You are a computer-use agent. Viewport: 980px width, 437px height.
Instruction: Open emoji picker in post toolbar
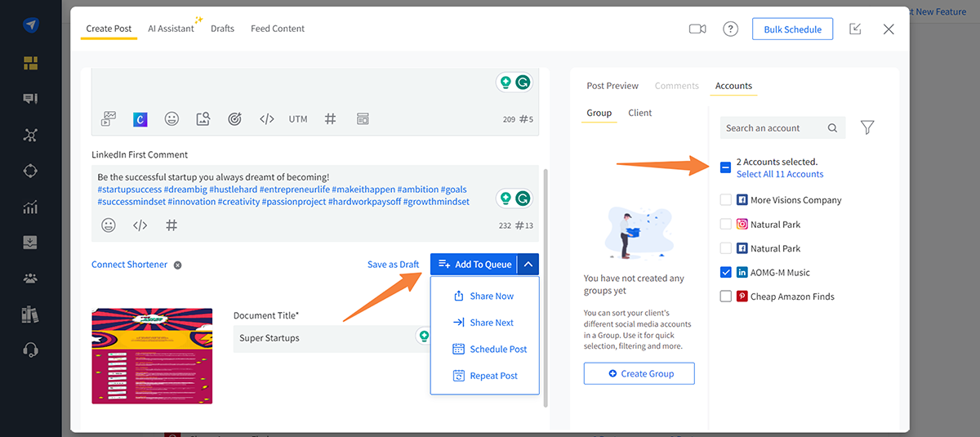point(171,119)
